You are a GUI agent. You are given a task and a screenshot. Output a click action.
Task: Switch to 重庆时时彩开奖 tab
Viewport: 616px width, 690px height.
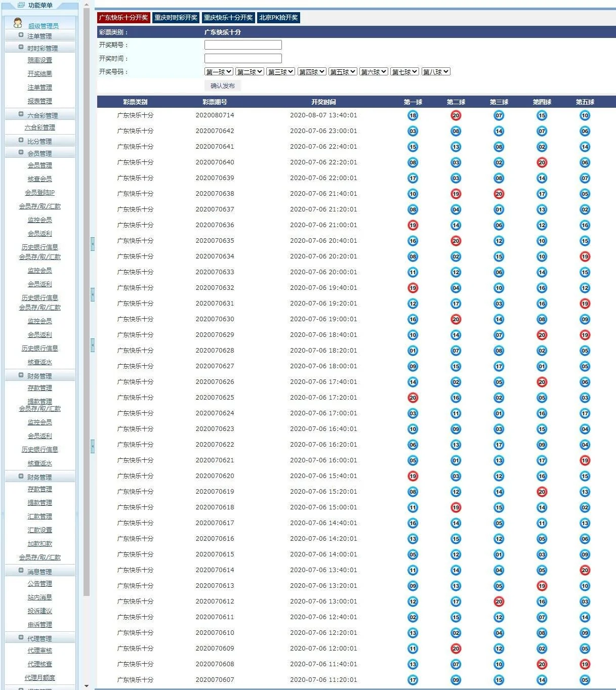[176, 18]
